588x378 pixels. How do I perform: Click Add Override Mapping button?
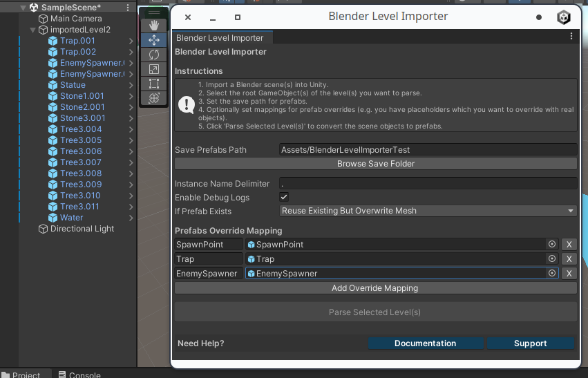(x=376, y=288)
